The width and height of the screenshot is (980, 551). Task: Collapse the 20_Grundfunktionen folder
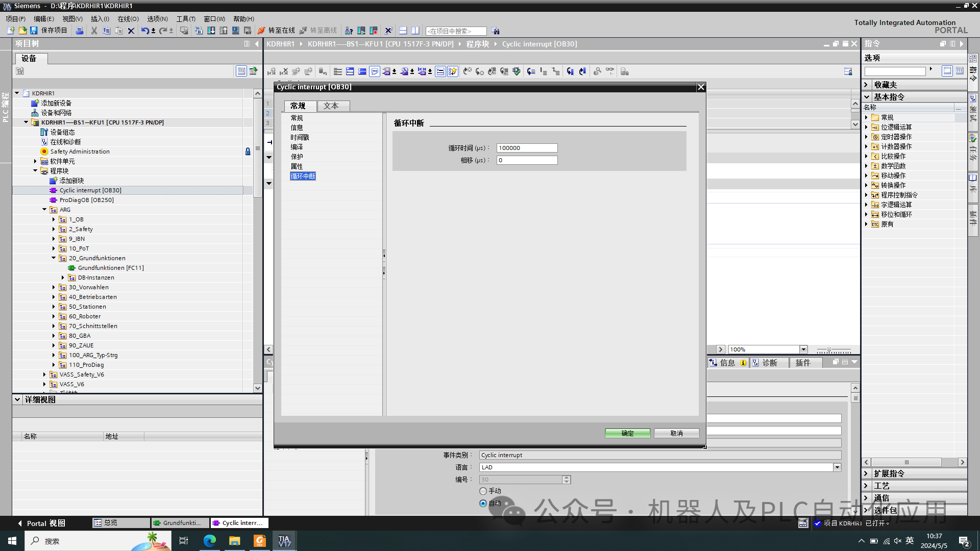54,258
